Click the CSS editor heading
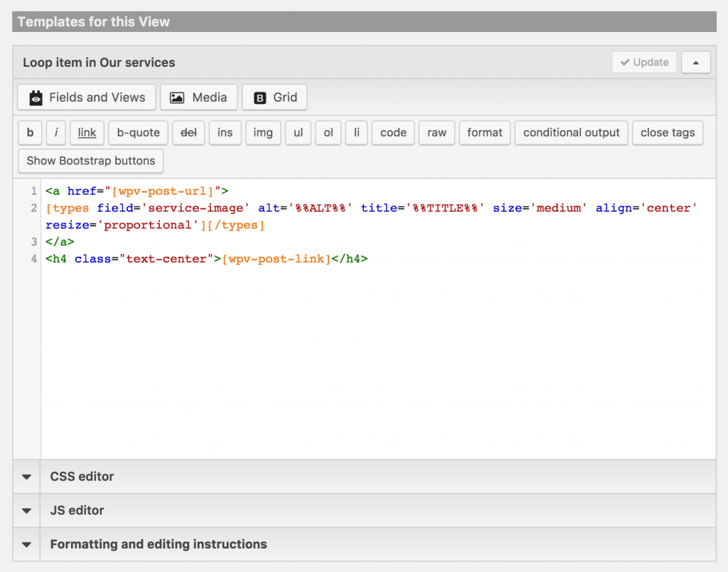The height and width of the screenshot is (572, 728). point(82,477)
